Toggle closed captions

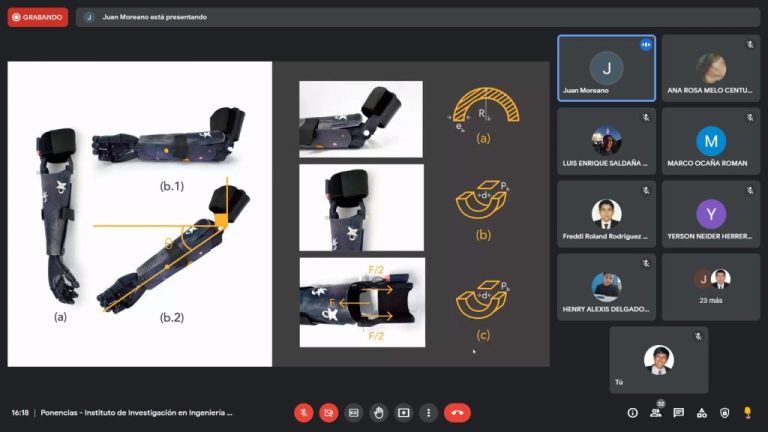(x=354, y=412)
